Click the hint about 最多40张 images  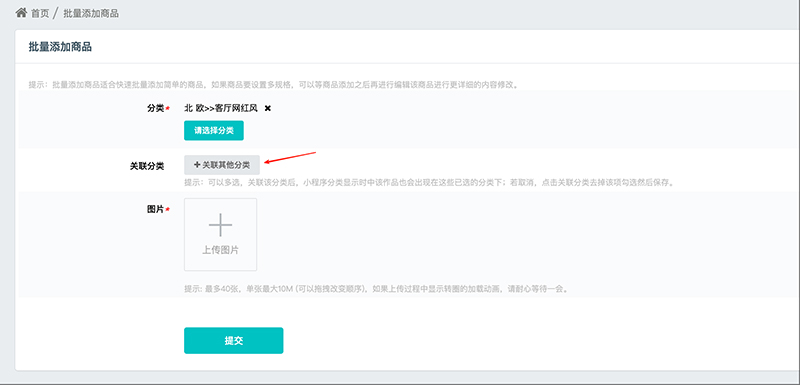pyautogui.click(x=376, y=289)
